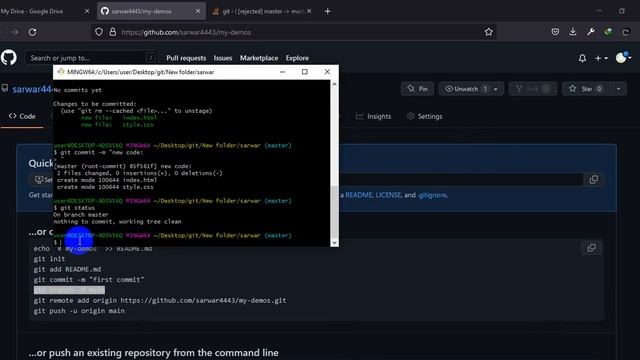Click the wrench developer tools icon
Image resolution: width=640 pixels, height=360 pixels.
click(591, 32)
